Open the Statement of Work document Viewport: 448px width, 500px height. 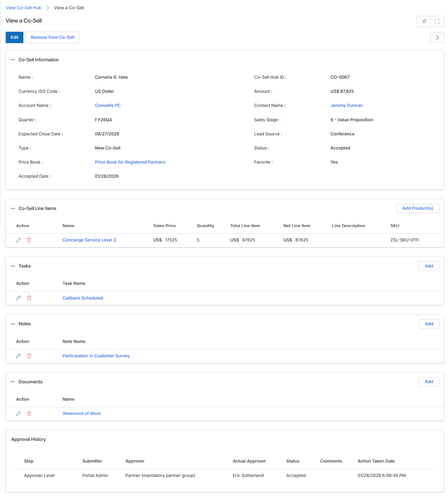click(81, 414)
